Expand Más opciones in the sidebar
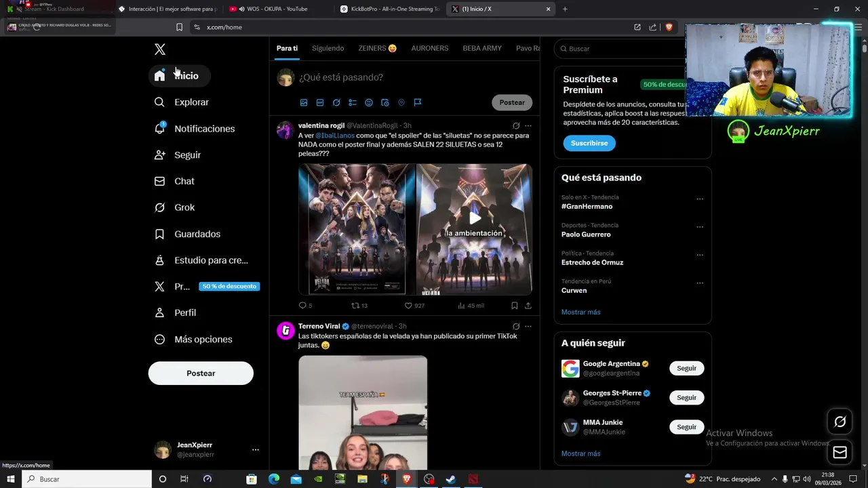This screenshot has width=868, height=488. click(194, 340)
